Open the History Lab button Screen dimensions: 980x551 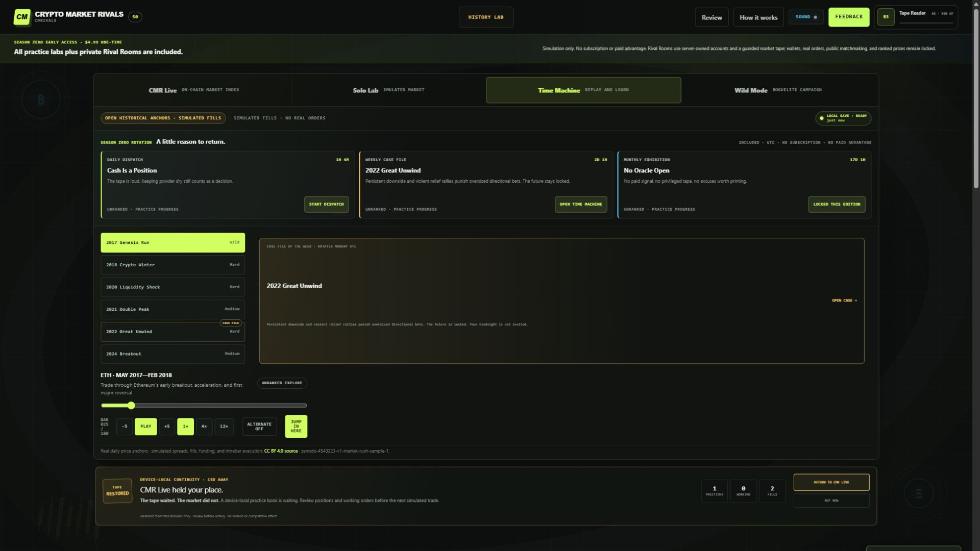(486, 17)
